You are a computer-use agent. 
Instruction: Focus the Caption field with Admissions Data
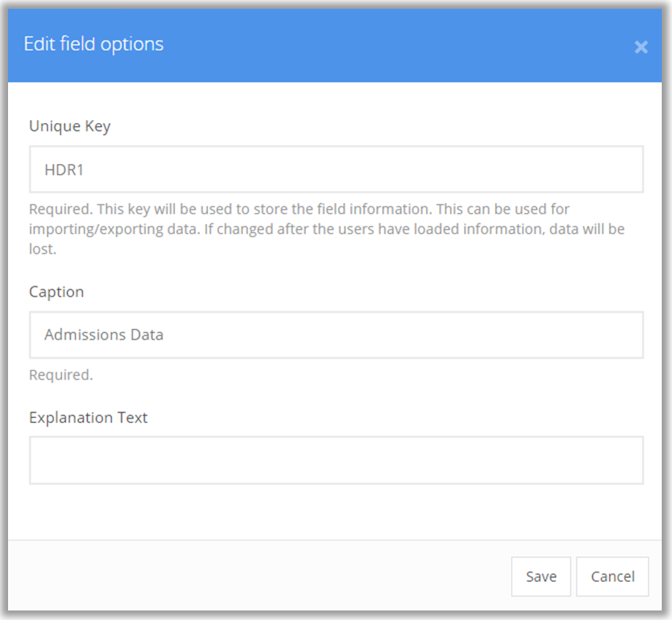click(336, 335)
